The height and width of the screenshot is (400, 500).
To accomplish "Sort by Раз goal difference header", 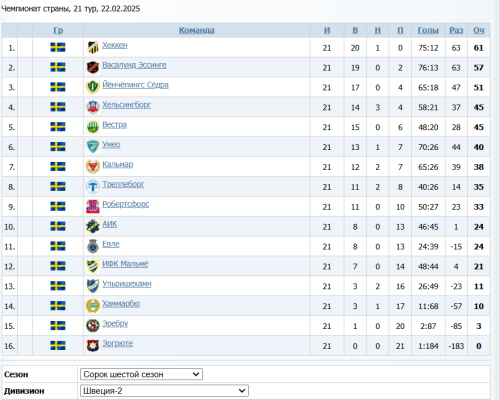I will [x=456, y=30].
